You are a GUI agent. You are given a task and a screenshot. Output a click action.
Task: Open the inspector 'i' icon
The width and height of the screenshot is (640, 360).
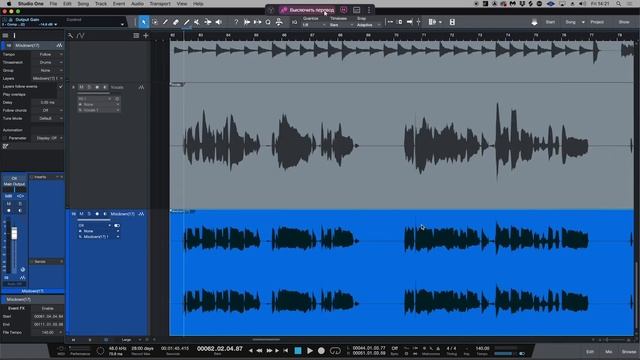[14, 36]
